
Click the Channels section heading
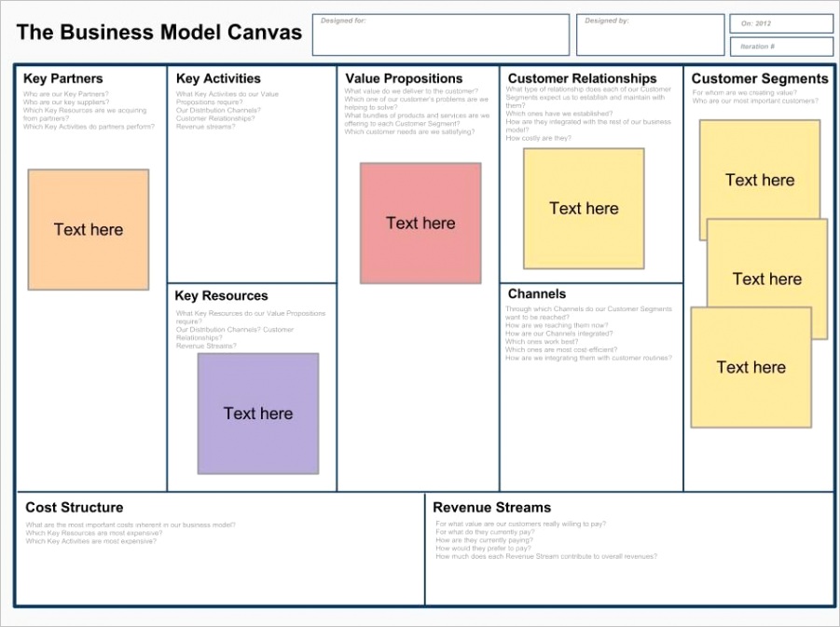tap(536, 294)
